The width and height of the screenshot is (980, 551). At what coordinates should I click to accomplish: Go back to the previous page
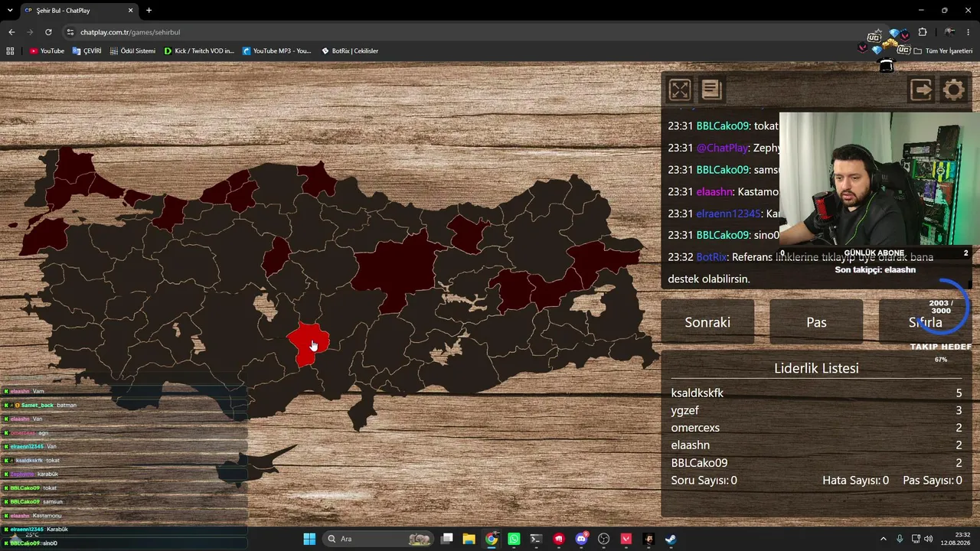tap(11, 32)
